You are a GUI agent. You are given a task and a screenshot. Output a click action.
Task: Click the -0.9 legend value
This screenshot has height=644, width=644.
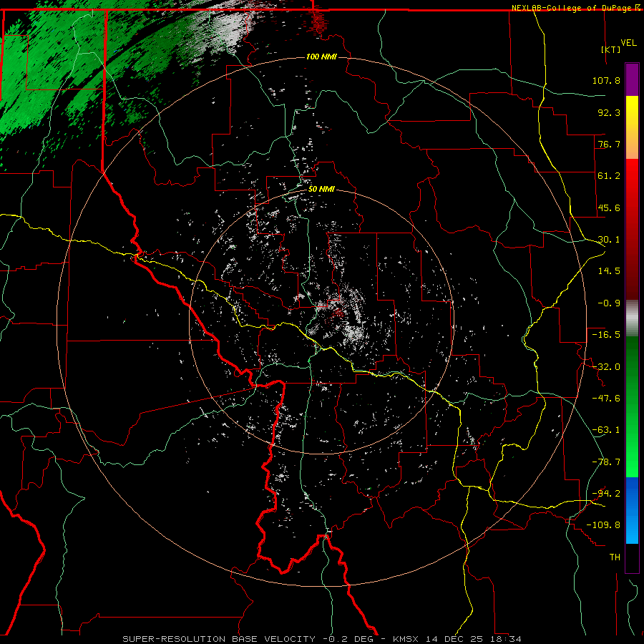[609, 303]
